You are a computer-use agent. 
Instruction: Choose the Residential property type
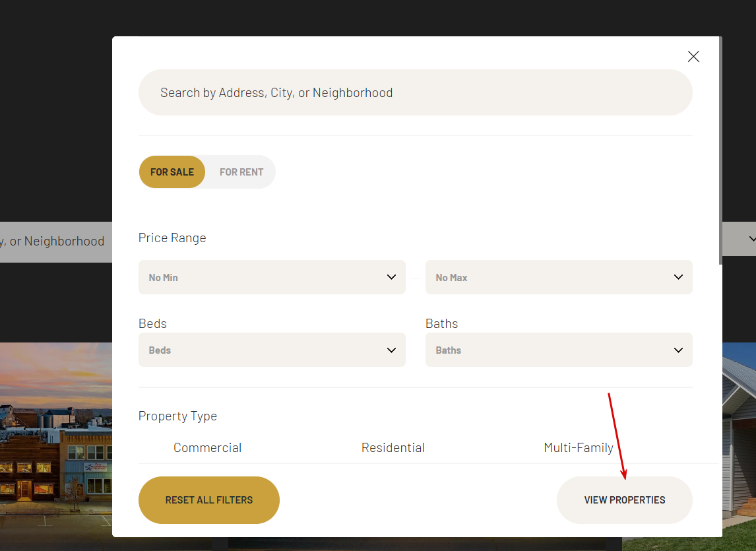click(393, 448)
